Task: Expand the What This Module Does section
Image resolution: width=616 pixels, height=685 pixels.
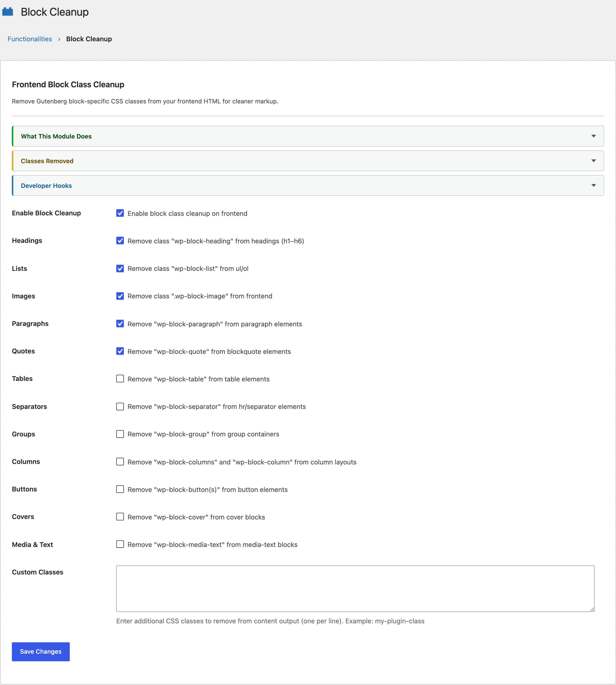Action: 308,136
